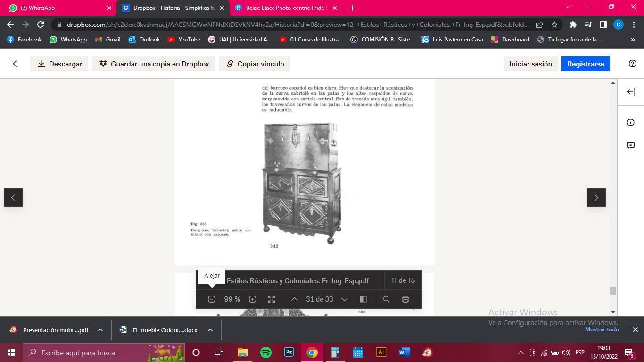Show hidden system tray icons

point(521,353)
